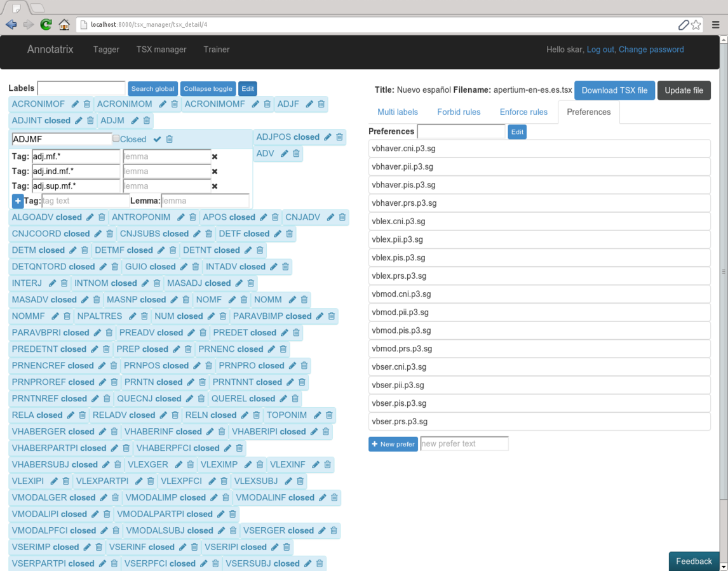
Task: Click the New prefer button
Action: pyautogui.click(x=393, y=444)
